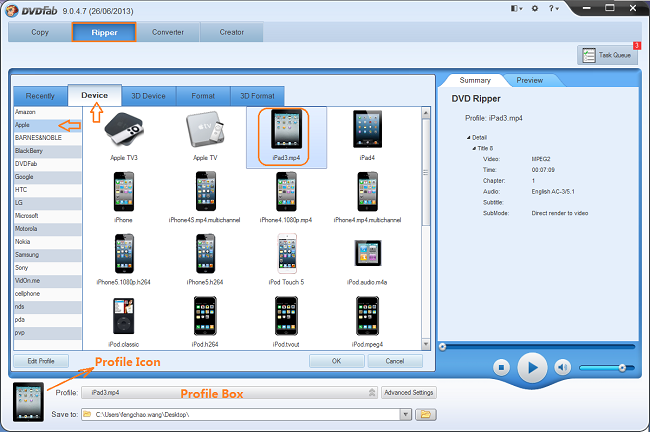650x432 pixels.
Task: Select Amazon in the brand list
Action: 48,112
